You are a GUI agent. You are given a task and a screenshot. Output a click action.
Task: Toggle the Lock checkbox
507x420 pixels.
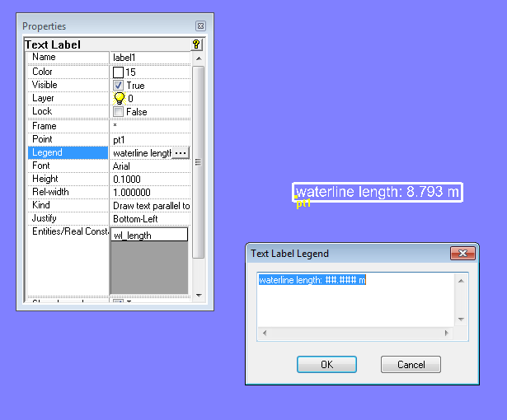119,112
